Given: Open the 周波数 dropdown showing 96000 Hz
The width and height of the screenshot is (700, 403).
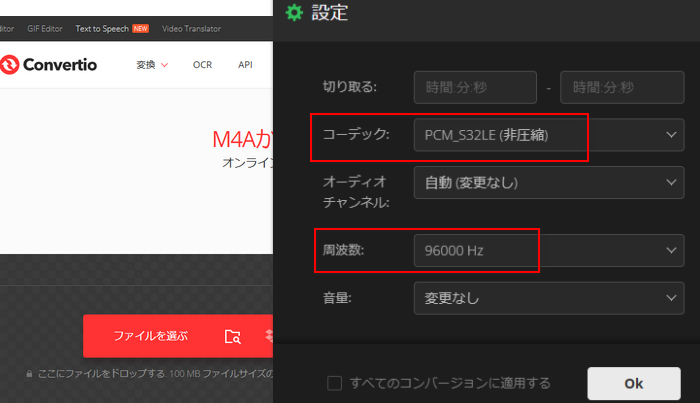Looking at the screenshot, I should pyautogui.click(x=549, y=250).
